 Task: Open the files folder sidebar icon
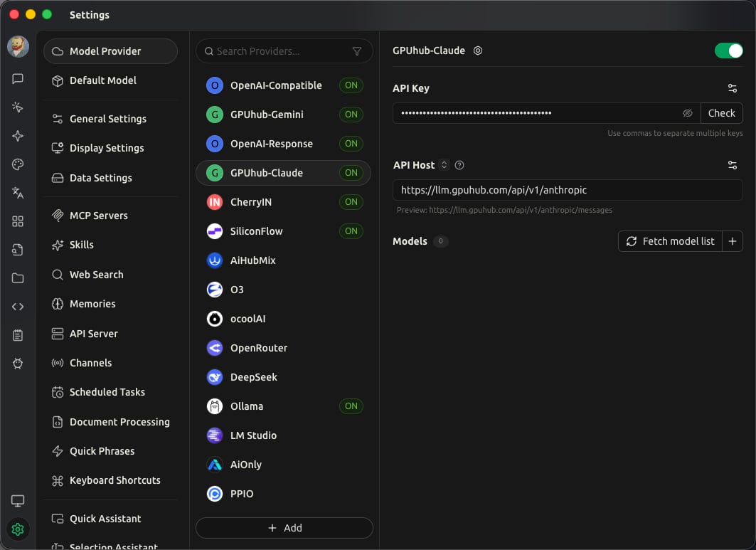[x=18, y=278]
